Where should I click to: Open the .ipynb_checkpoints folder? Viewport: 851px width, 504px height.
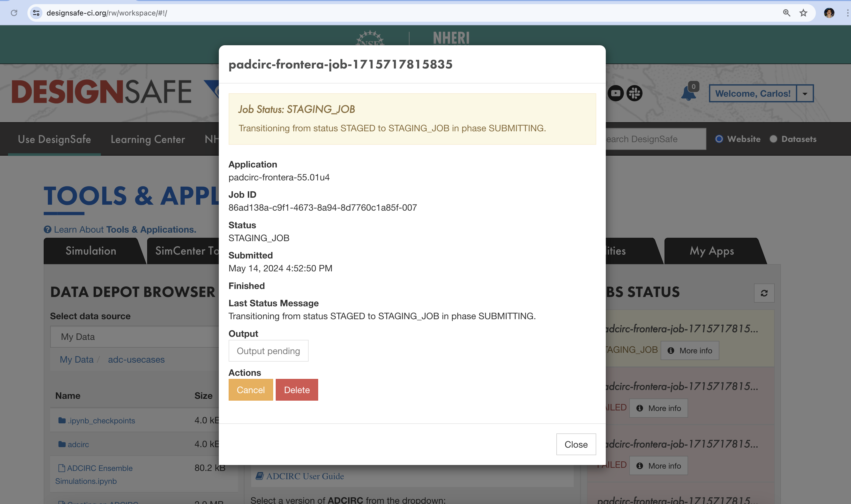[101, 421]
